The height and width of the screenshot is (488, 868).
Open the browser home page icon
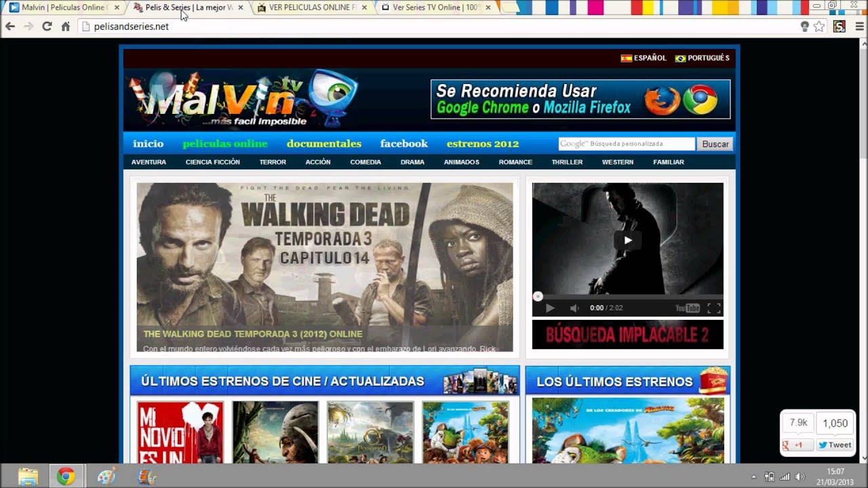66,26
